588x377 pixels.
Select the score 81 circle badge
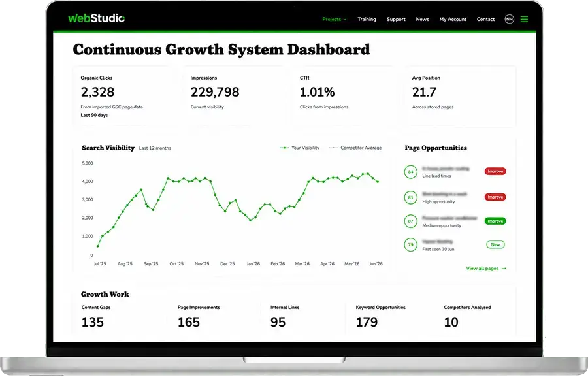tap(411, 197)
